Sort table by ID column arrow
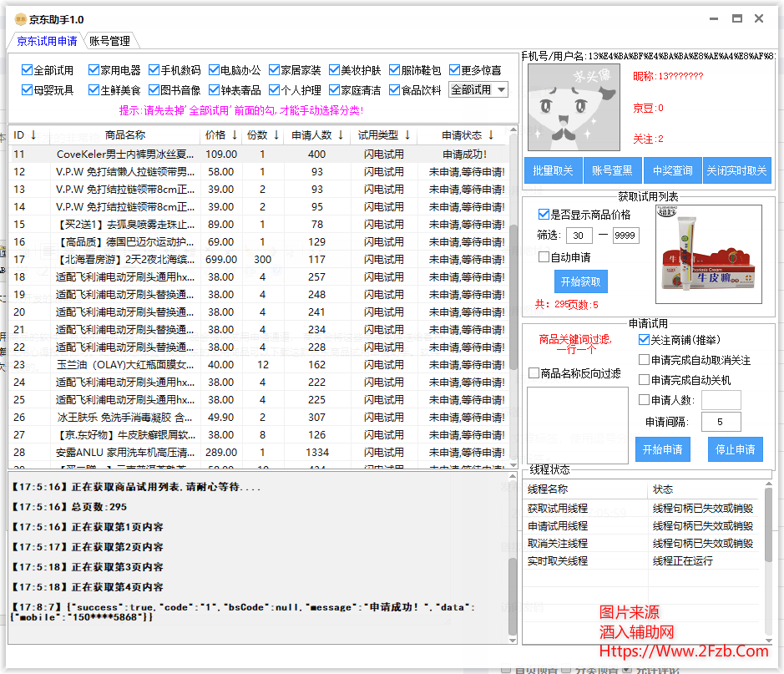The width and height of the screenshot is (784, 674). pos(33,135)
